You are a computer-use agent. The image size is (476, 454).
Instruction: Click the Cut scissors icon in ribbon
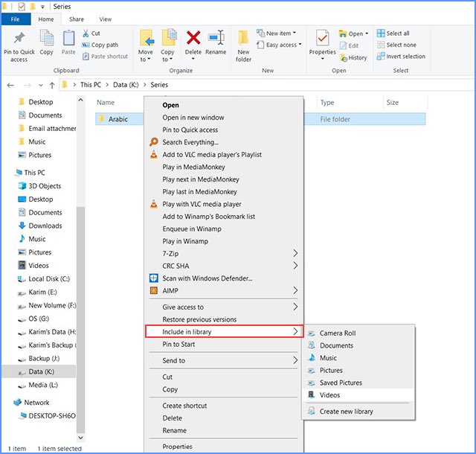click(86, 33)
